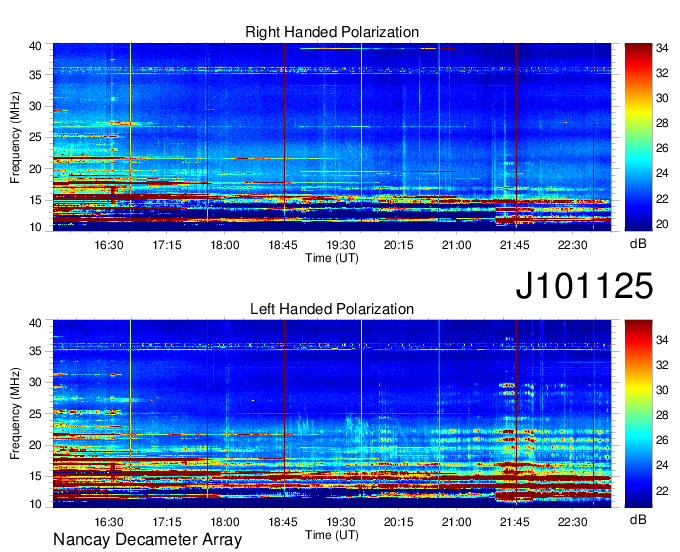Click the 'Frequency (MHz)' axis label of Right Handed plot
This screenshot has height=552, width=680.
pyautogui.click(x=15, y=137)
